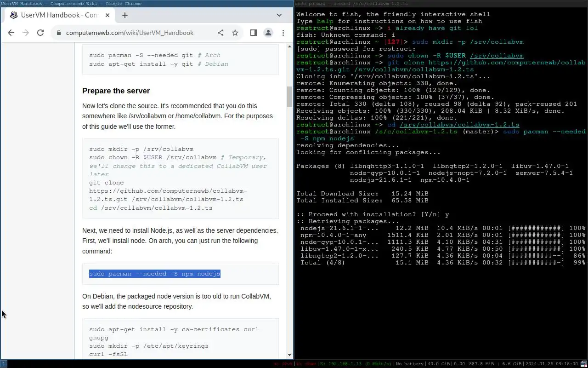Image resolution: width=588 pixels, height=368 pixels.
Task: View site information via the lock icon
Action: (x=58, y=33)
